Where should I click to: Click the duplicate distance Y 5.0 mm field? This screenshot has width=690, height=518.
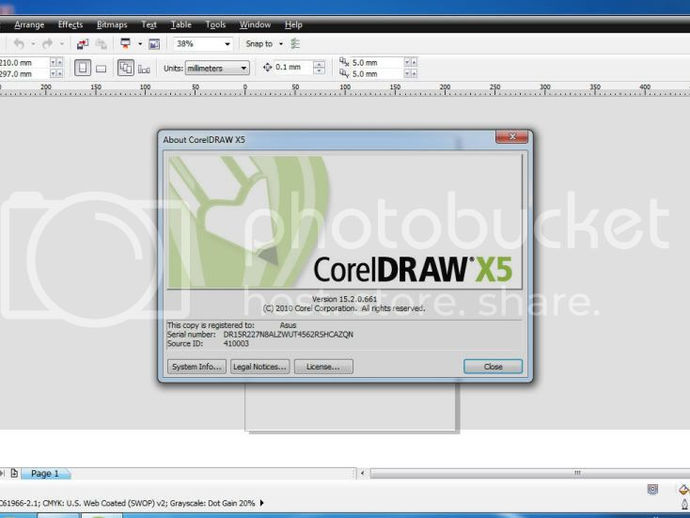pos(377,74)
